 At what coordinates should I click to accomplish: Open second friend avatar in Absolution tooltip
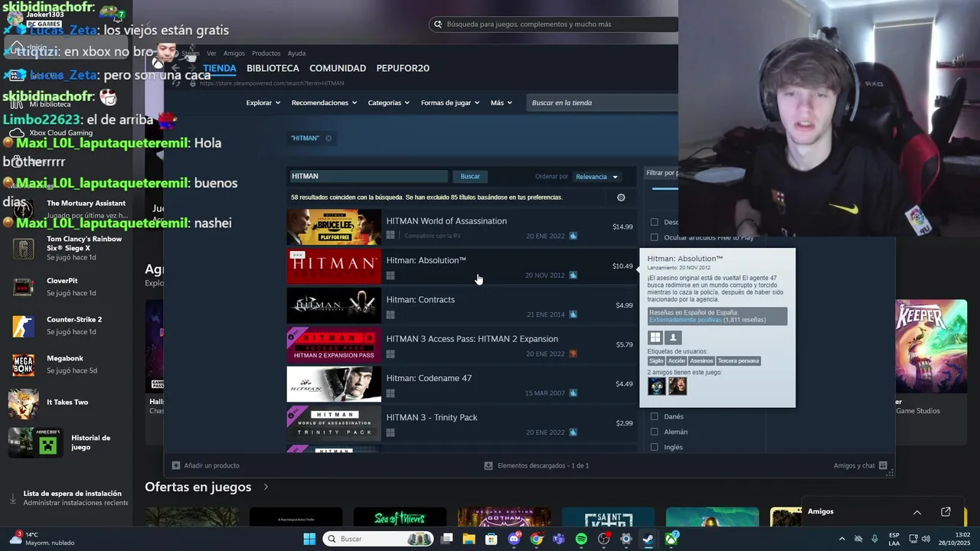[678, 386]
